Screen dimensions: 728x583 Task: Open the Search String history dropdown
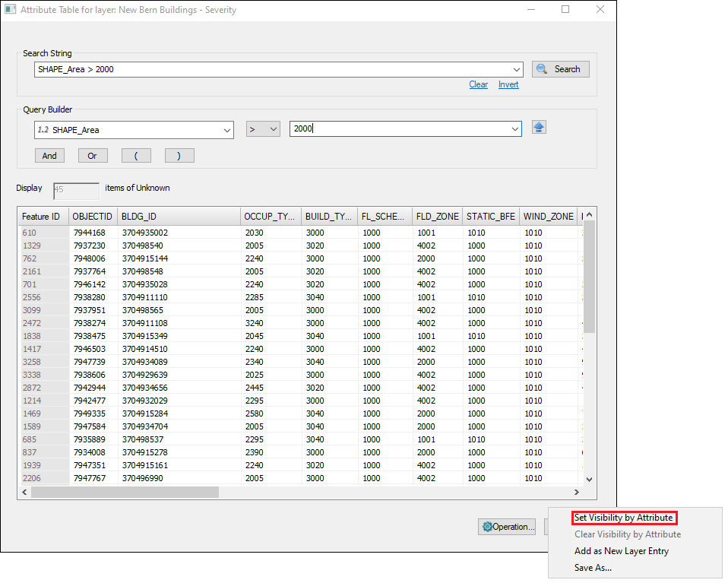(516, 70)
